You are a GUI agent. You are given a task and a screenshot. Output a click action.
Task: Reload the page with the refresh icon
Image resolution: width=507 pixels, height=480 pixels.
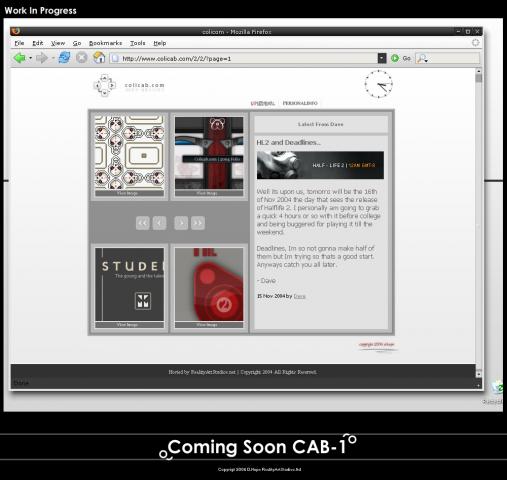pyautogui.click(x=64, y=58)
